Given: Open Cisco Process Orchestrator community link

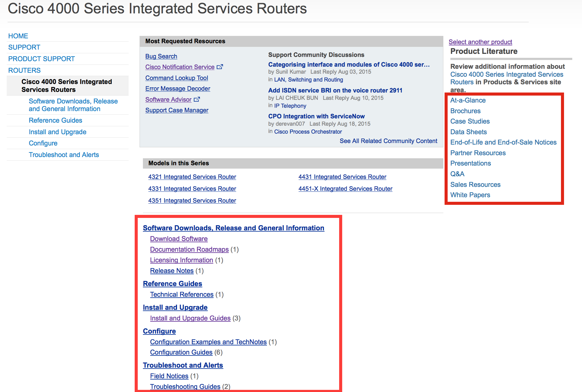Looking at the screenshot, I should (x=308, y=132).
